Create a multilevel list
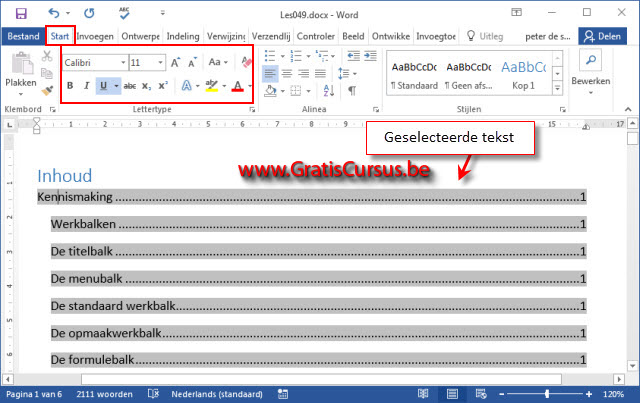 coord(322,55)
